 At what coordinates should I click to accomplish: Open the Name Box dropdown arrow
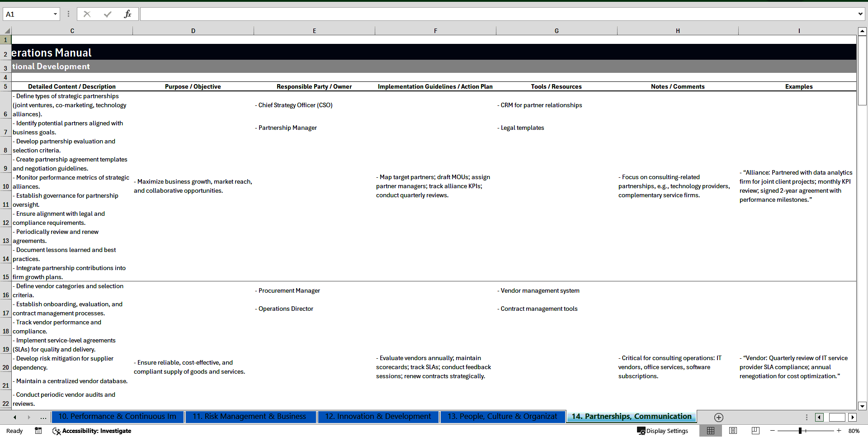[55, 14]
